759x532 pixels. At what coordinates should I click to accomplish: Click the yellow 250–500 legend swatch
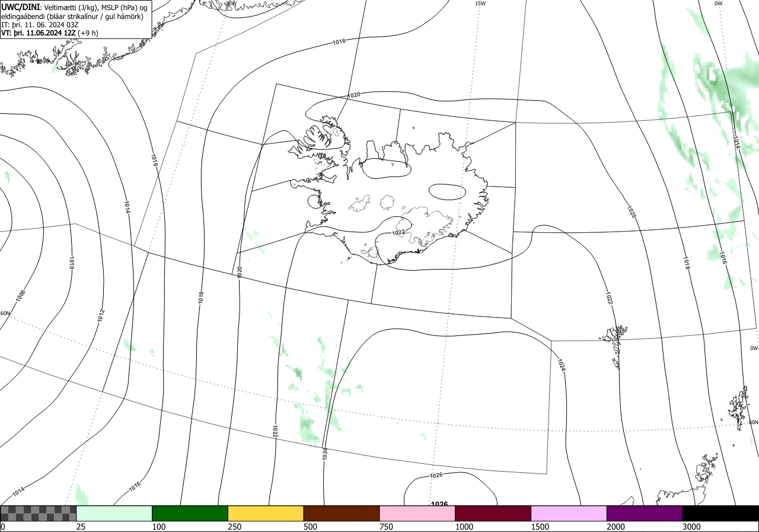click(266, 513)
